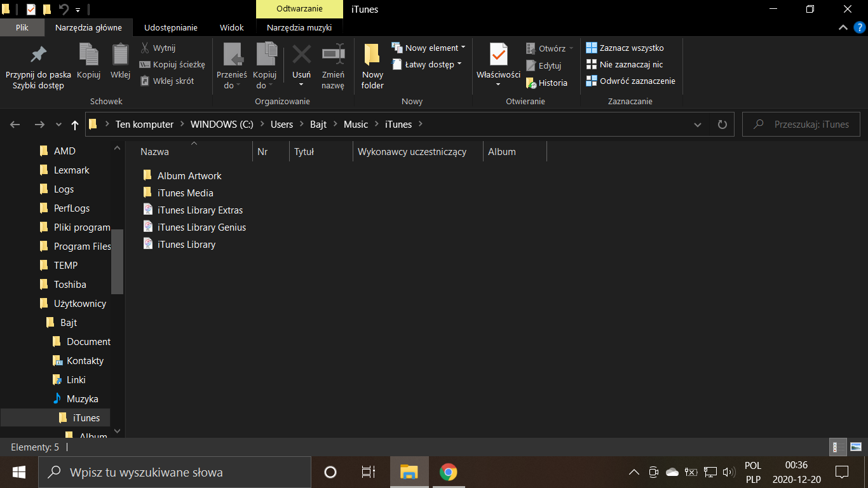Click Nie zaznaczaj nic (Select none)
The width and height of the screenshot is (868, 488).
(x=625, y=64)
